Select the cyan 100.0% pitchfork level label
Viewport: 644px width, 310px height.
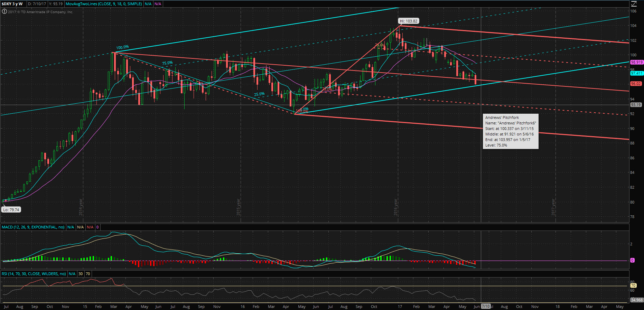click(x=122, y=47)
